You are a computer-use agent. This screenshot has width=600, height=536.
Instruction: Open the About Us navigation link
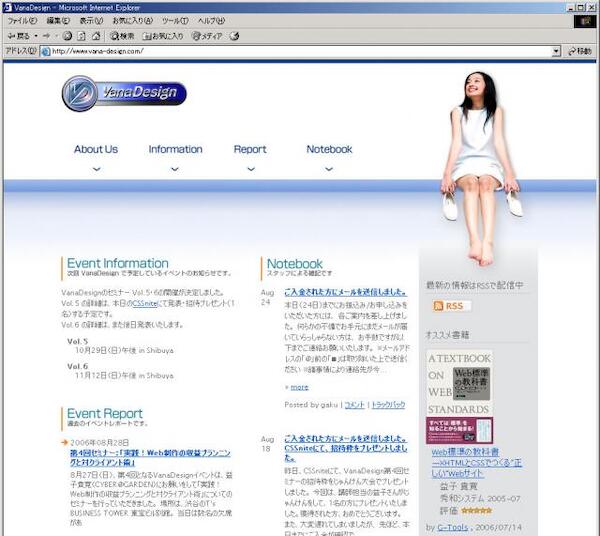[96, 149]
